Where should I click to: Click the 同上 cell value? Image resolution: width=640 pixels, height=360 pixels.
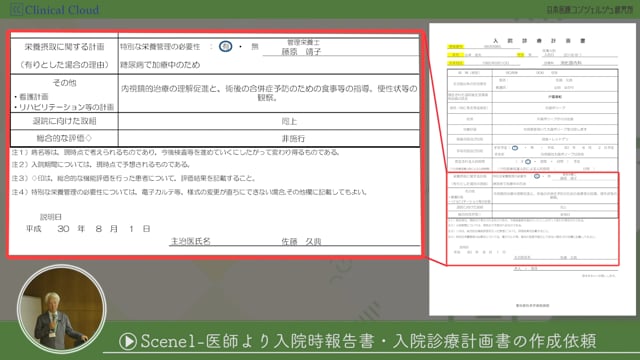point(289,121)
